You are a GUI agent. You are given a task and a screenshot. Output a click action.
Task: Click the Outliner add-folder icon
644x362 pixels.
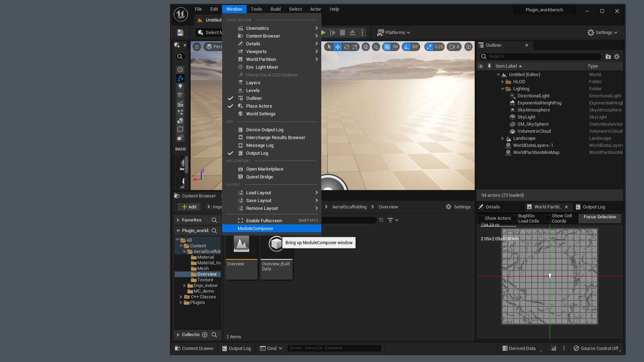tap(608, 57)
